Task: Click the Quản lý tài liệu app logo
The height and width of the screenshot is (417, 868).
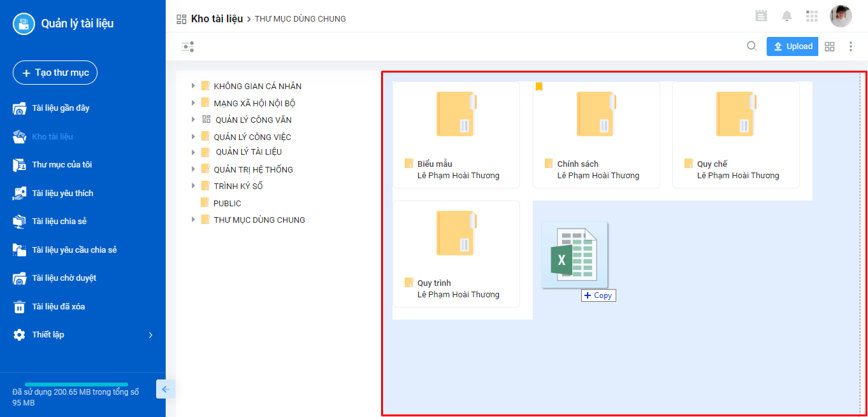Action: tap(24, 24)
